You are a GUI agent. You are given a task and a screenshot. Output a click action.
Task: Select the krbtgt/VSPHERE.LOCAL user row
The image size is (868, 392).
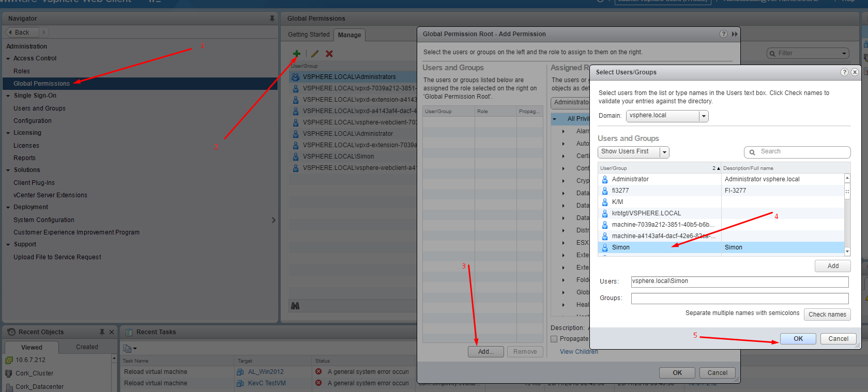click(721, 213)
